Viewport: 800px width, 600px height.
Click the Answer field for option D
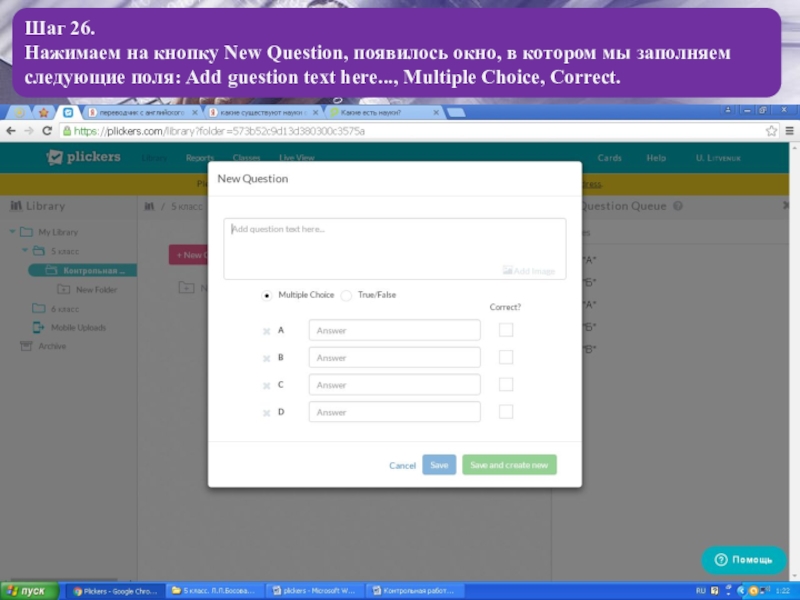pos(394,412)
